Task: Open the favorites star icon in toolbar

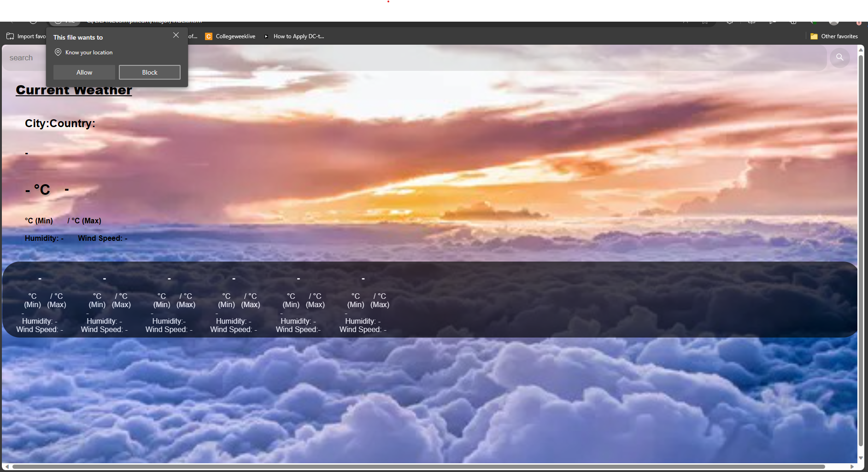Action: 705,21
